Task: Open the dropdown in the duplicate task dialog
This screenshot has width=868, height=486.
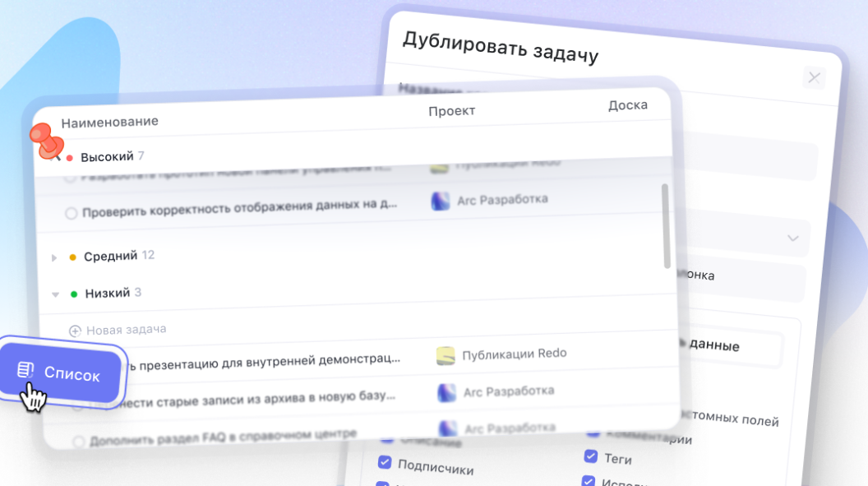Action: [x=792, y=238]
